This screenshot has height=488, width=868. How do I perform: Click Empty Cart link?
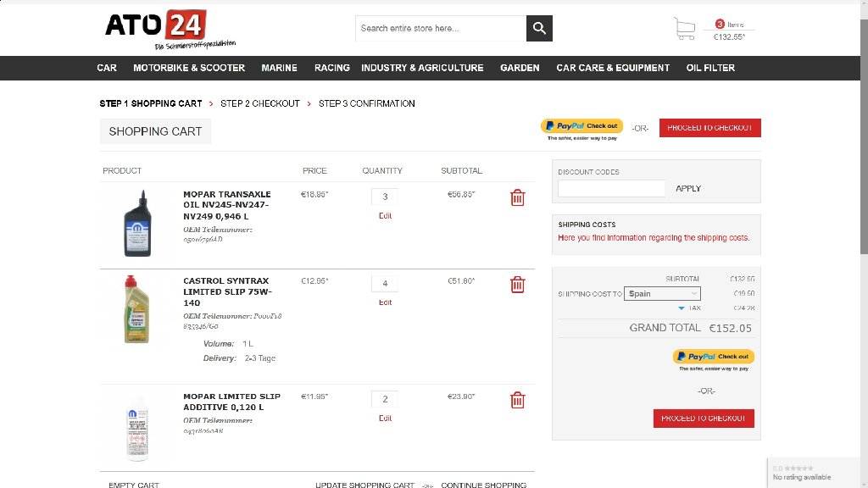134,485
